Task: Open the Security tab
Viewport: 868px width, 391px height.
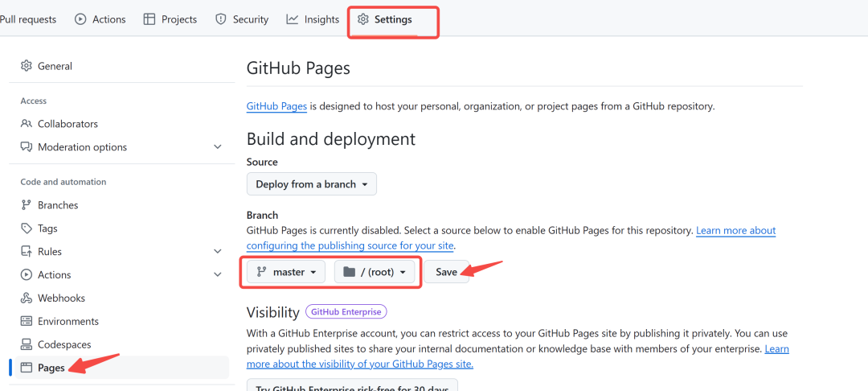Action: (242, 19)
